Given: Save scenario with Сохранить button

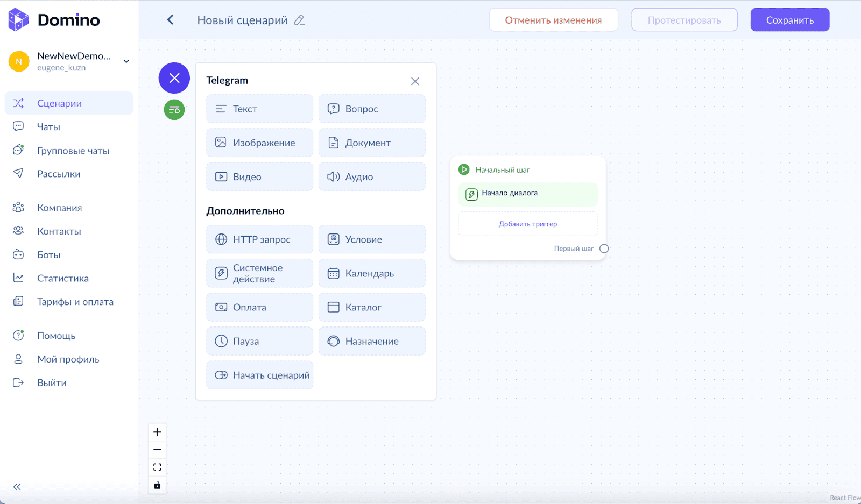Looking at the screenshot, I should click(x=790, y=20).
